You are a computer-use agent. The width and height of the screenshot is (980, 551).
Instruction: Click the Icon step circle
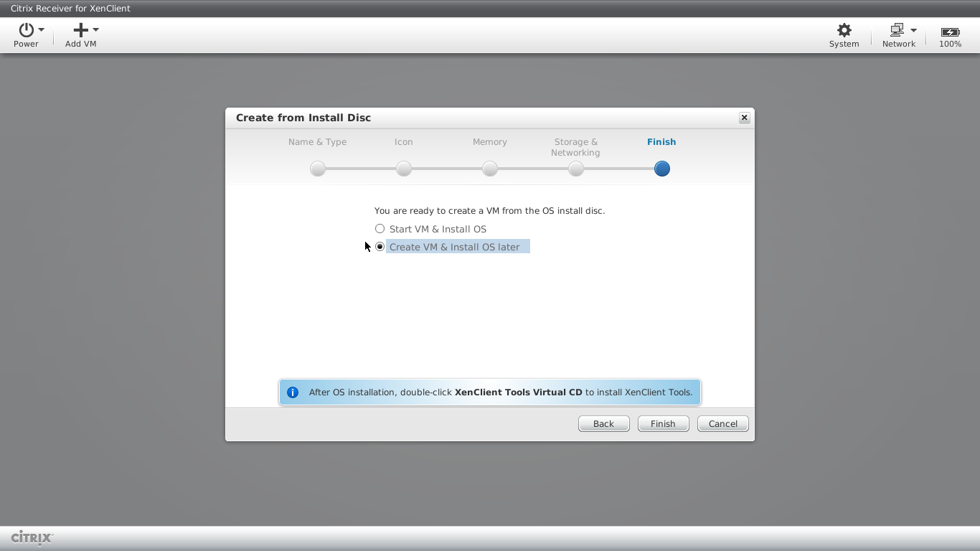coord(404,169)
